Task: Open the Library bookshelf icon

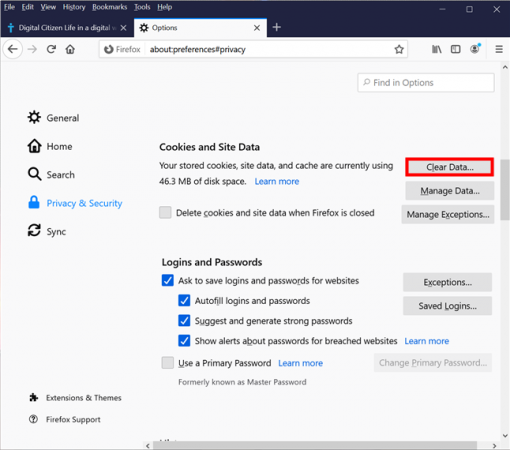Action: click(437, 49)
